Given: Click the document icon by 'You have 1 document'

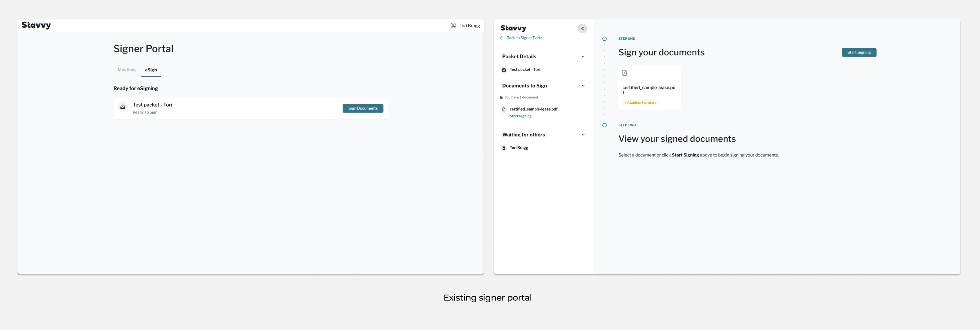Looking at the screenshot, I should (501, 98).
